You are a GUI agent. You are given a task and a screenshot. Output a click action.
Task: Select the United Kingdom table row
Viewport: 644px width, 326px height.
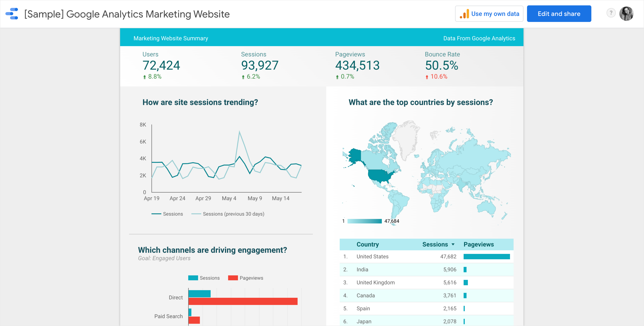pyautogui.click(x=426, y=283)
